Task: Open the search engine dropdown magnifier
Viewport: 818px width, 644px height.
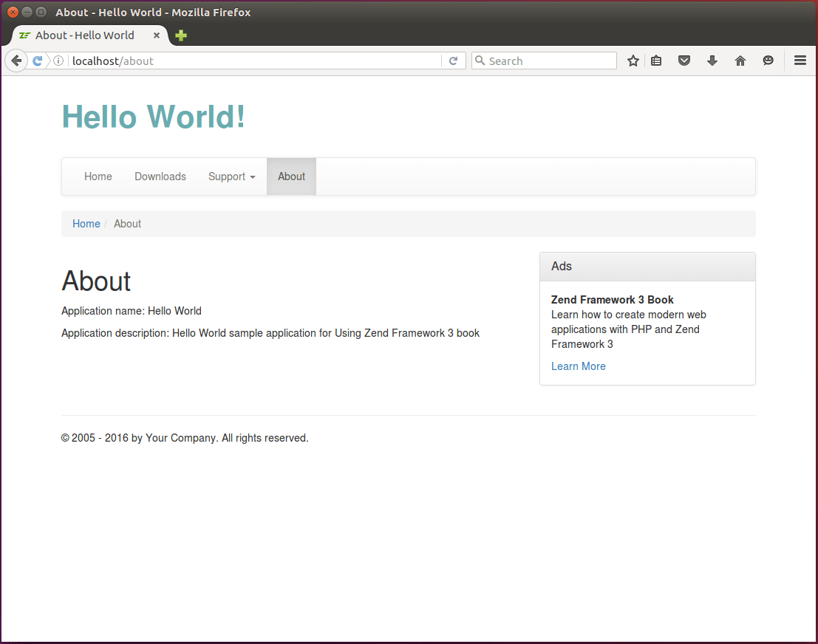Action: 481,61
